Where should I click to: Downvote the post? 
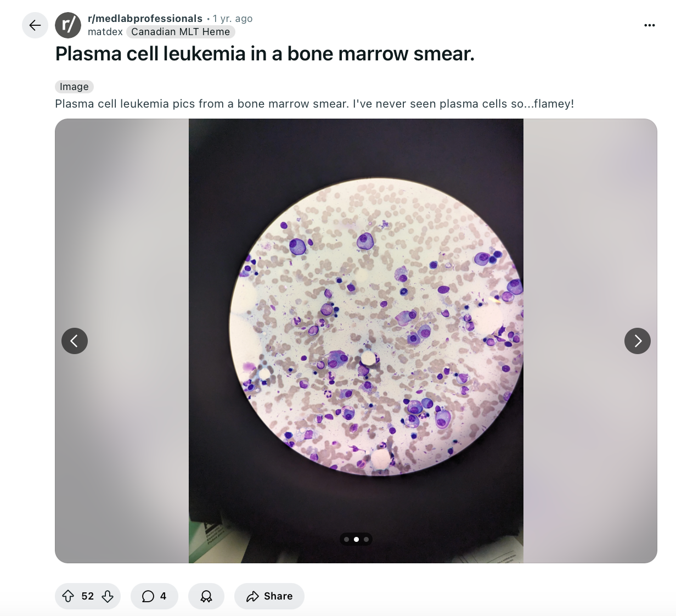pos(108,596)
